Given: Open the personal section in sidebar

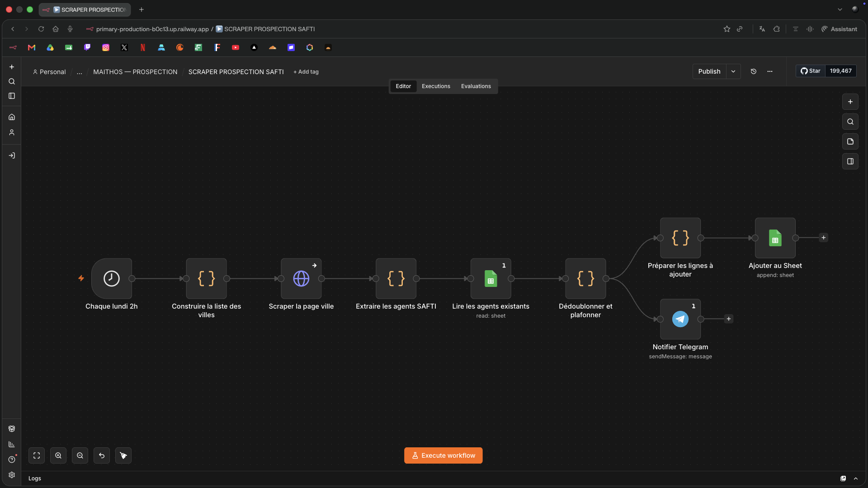Looking at the screenshot, I should pos(12,132).
